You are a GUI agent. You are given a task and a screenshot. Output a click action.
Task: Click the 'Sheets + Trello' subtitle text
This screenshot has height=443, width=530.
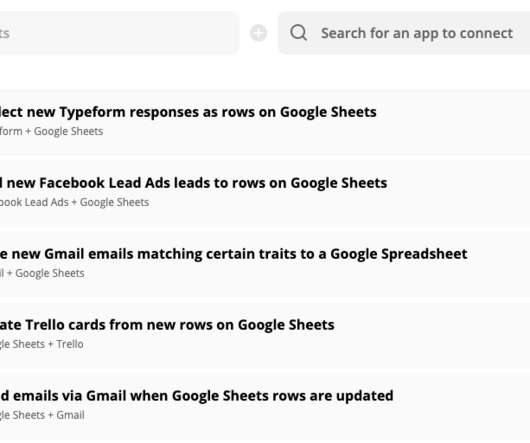tap(42, 344)
